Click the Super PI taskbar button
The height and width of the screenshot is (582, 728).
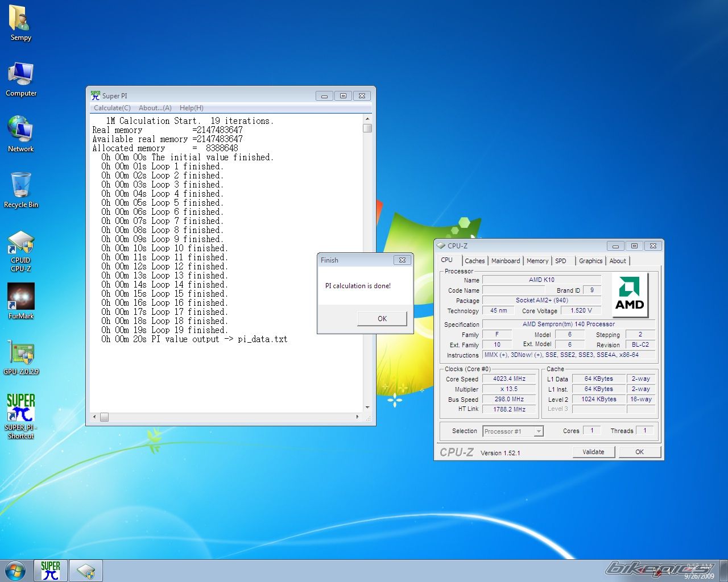pos(51,570)
